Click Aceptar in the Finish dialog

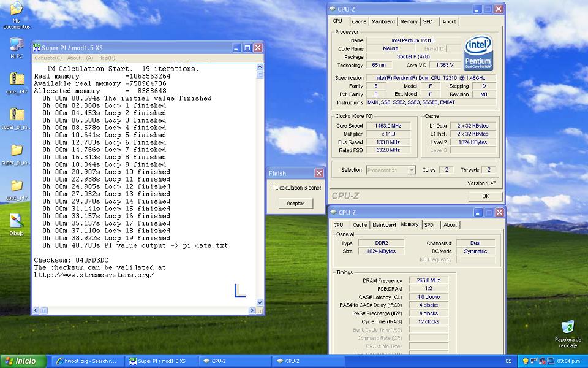click(295, 204)
